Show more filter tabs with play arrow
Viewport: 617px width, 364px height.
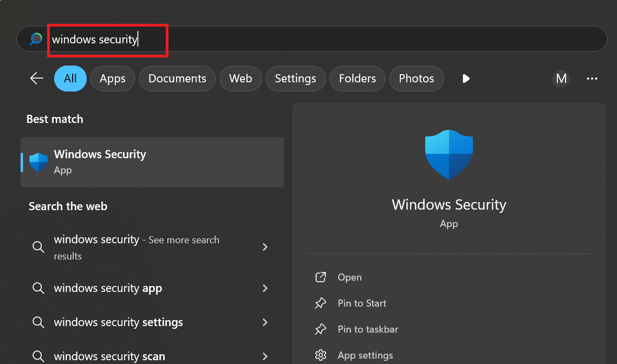tap(466, 79)
